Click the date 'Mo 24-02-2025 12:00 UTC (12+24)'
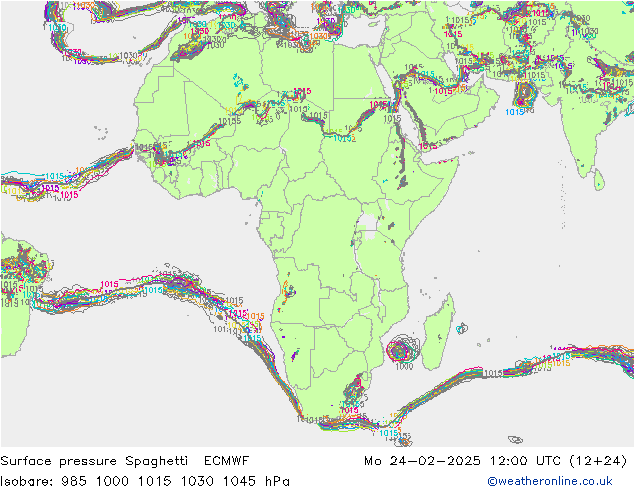 pos(495,461)
